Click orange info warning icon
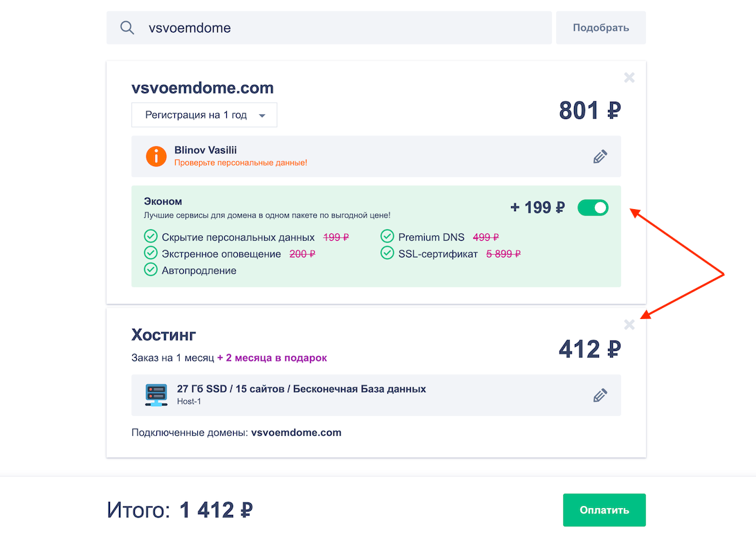 point(156,156)
